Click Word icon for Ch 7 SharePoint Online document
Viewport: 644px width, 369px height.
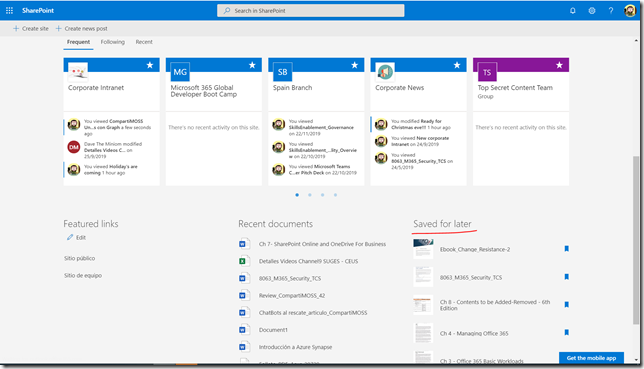(244, 244)
